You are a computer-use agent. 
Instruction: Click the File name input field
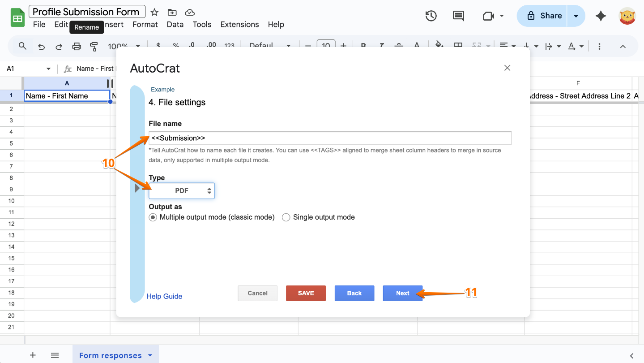pyautogui.click(x=330, y=138)
